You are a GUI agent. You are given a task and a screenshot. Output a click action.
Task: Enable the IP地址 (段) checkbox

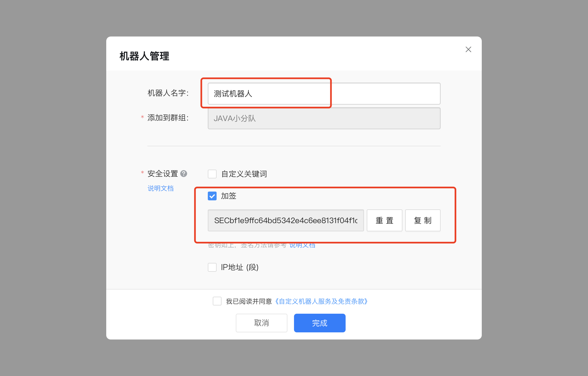click(x=212, y=267)
